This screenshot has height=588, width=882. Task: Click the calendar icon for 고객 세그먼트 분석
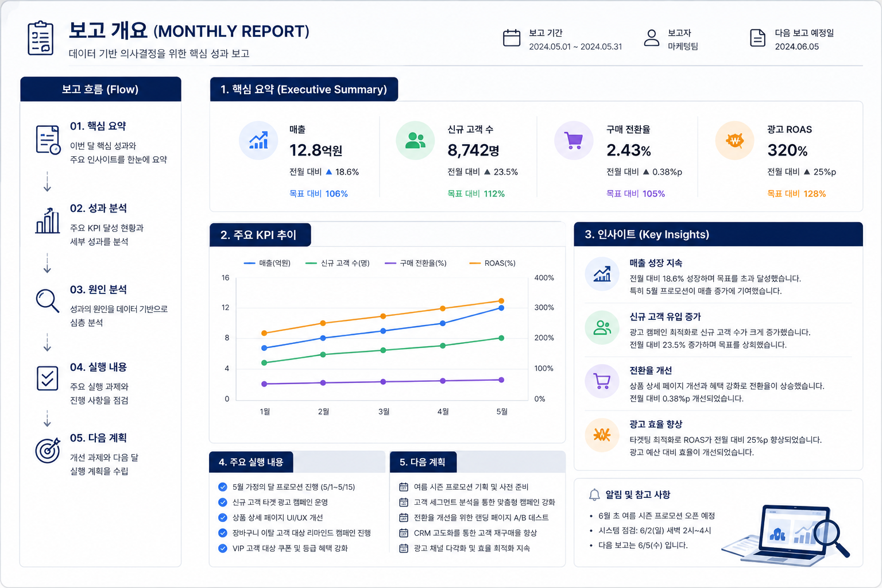404,502
